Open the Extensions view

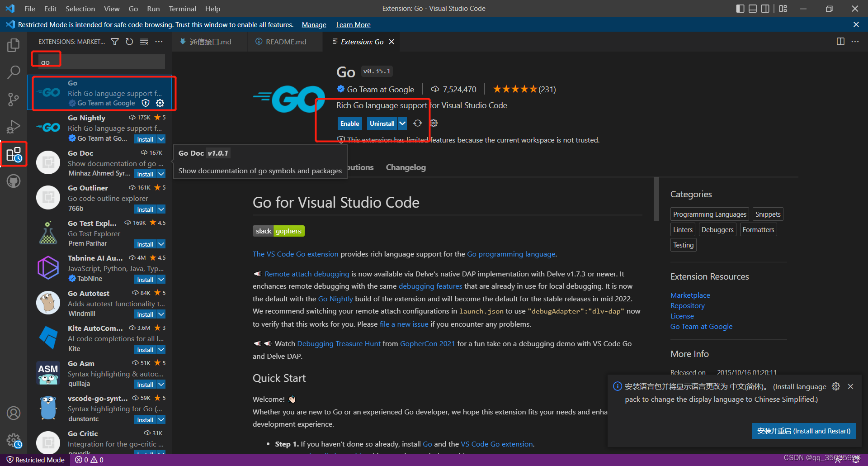tap(14, 154)
